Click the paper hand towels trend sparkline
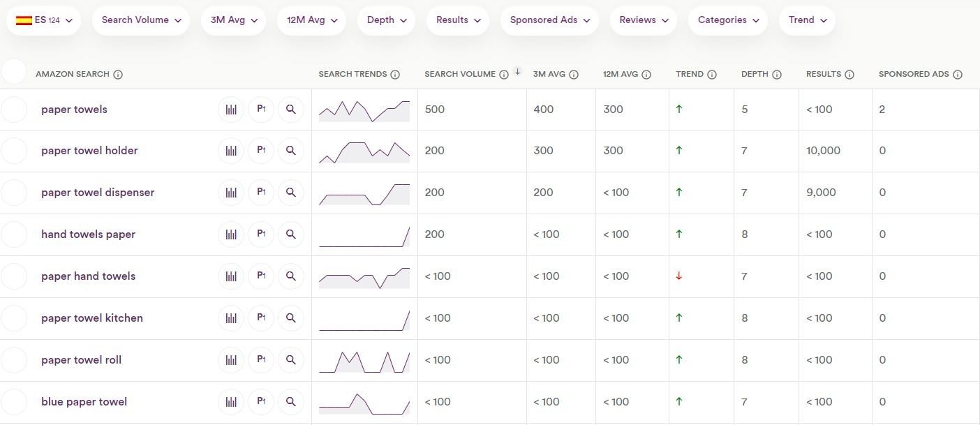980x425 pixels. (364, 278)
